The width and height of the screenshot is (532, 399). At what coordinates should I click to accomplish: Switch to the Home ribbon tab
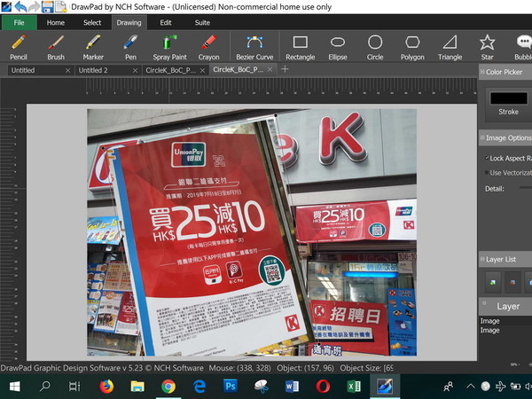(56, 23)
